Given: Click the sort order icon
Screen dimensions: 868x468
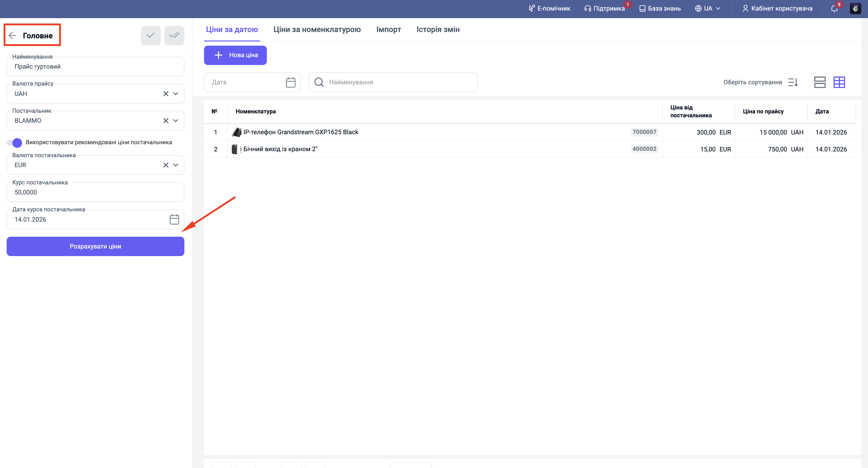Looking at the screenshot, I should pyautogui.click(x=793, y=82).
